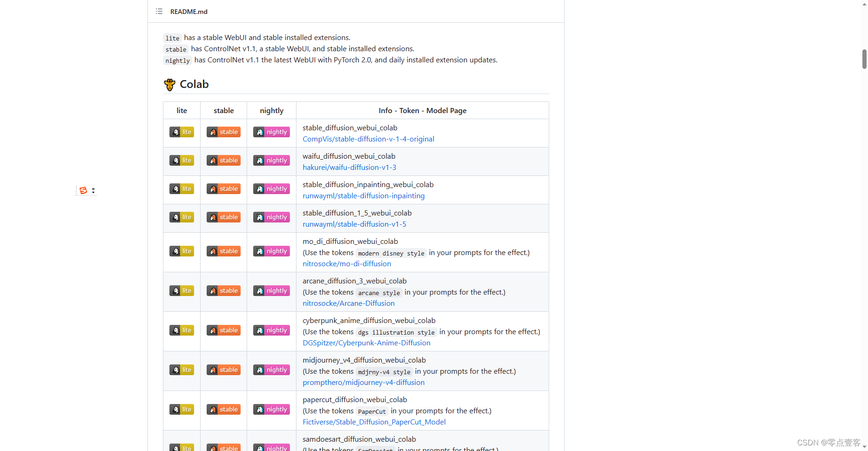Click nightly badge for stable_diffusion_1_5_webui_colab

click(271, 217)
